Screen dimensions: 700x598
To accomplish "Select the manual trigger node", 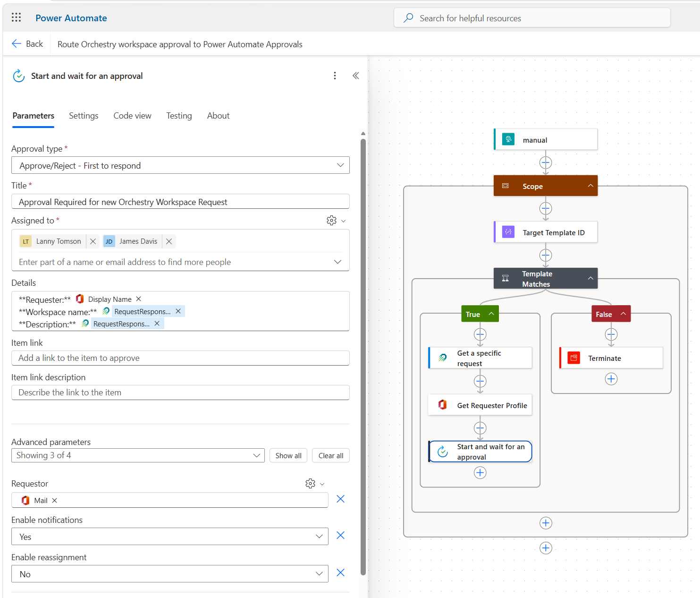I will [x=546, y=140].
